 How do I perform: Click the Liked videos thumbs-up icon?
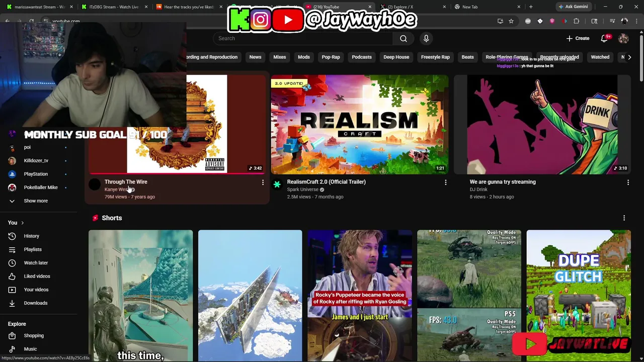tap(12, 276)
